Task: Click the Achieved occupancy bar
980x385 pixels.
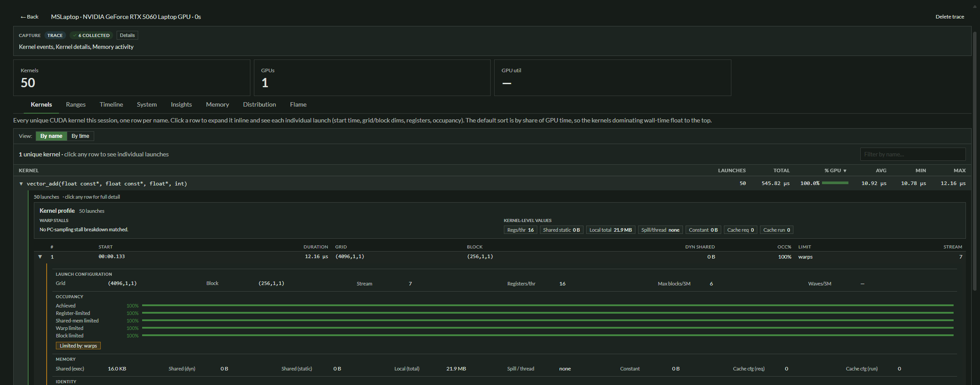Action: 547,305
